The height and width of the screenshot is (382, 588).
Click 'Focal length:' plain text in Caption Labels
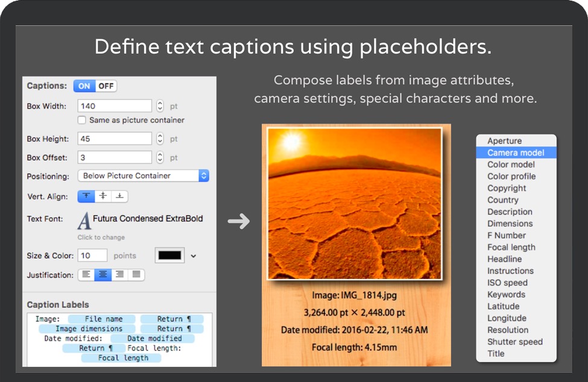coord(154,348)
